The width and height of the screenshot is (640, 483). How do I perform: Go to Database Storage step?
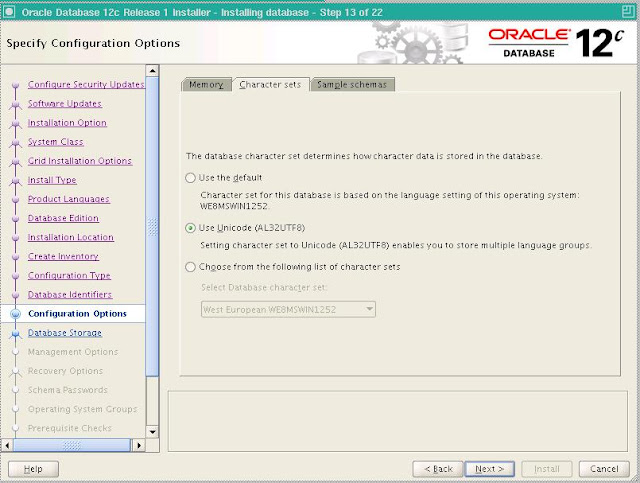(x=65, y=333)
